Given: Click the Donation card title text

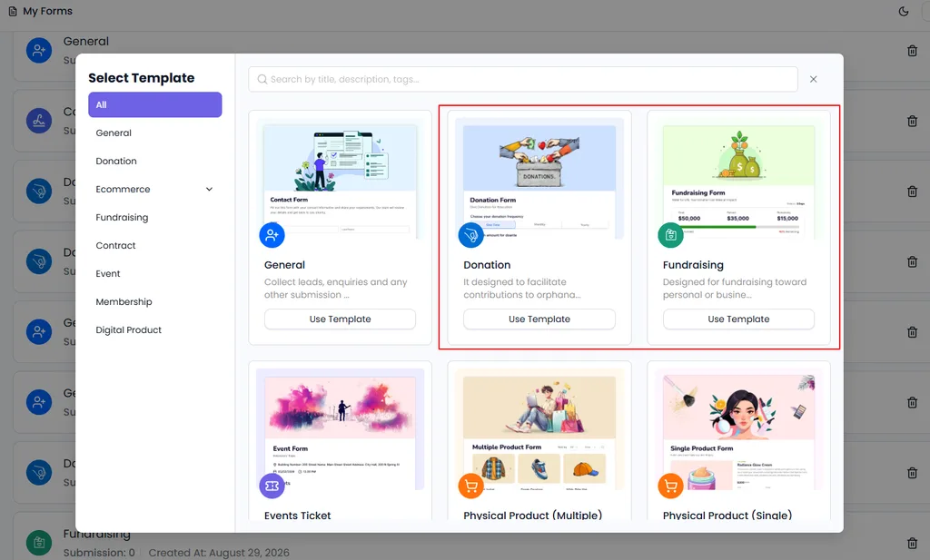Looking at the screenshot, I should pos(487,265).
